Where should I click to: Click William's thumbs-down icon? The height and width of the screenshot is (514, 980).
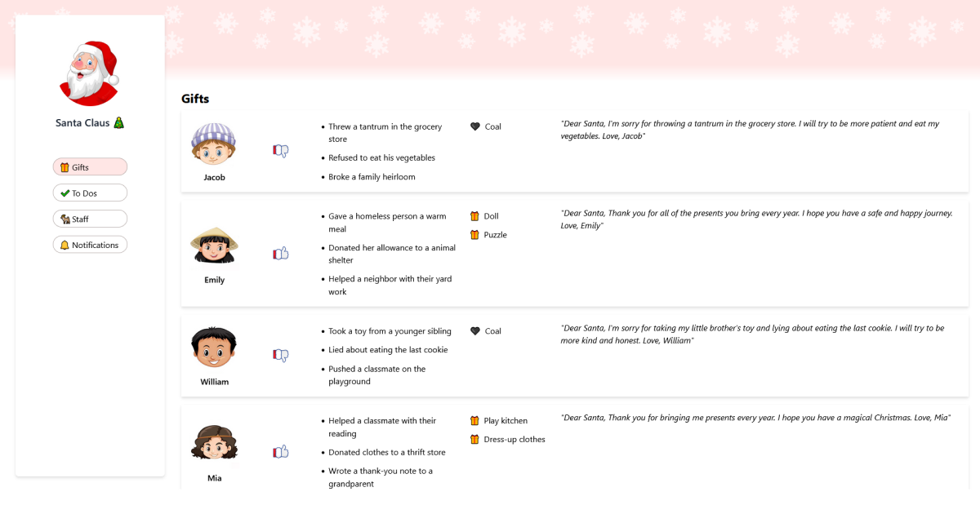(281, 356)
